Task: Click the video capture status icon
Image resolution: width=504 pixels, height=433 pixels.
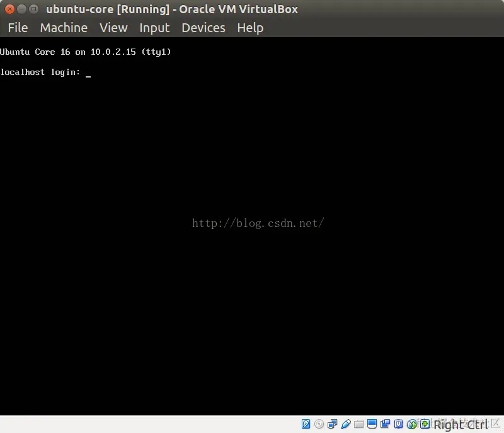Action: (x=385, y=424)
